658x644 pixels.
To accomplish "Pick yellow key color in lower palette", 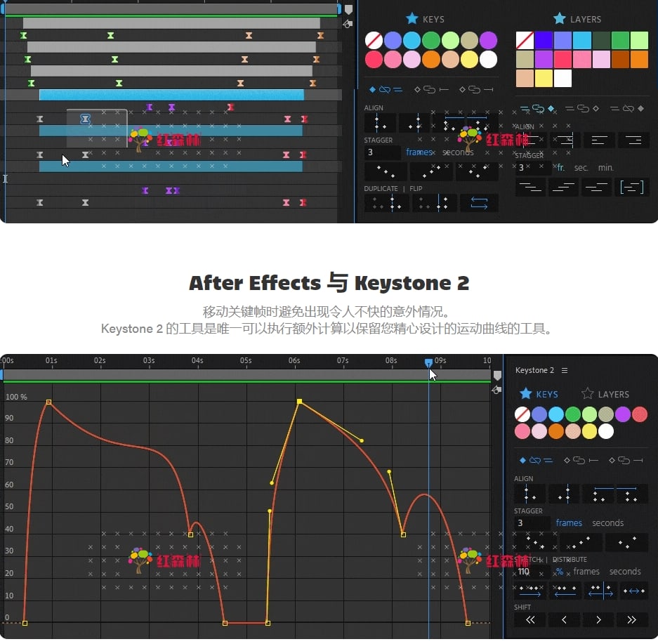I will pos(589,431).
